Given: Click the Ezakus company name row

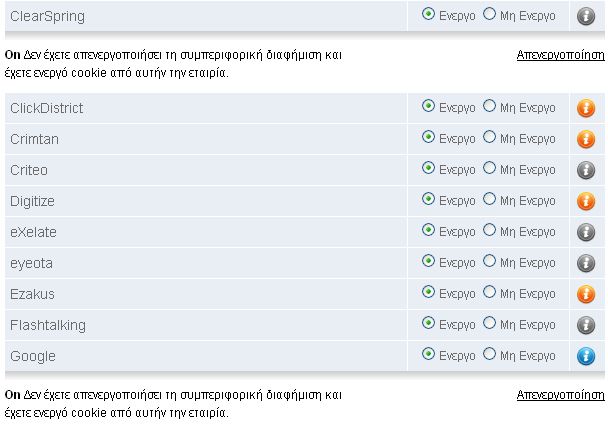Looking at the screenshot, I should coord(32,294).
